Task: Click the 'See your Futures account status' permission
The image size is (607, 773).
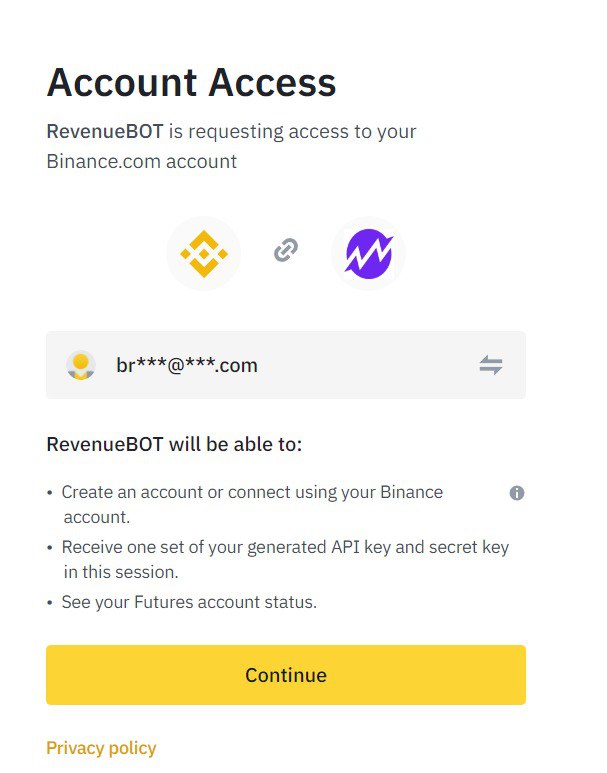Action: (189, 602)
